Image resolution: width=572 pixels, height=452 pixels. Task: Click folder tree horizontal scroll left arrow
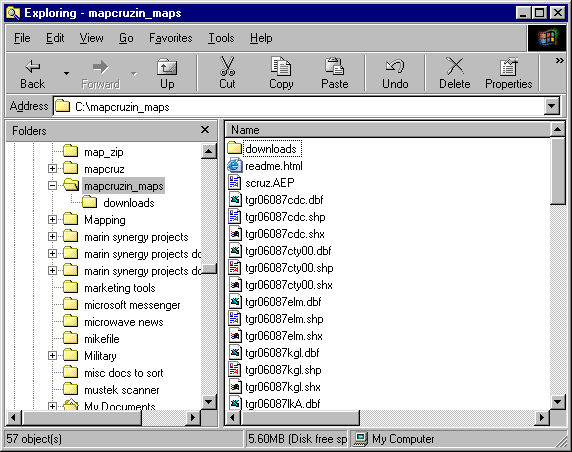14,417
